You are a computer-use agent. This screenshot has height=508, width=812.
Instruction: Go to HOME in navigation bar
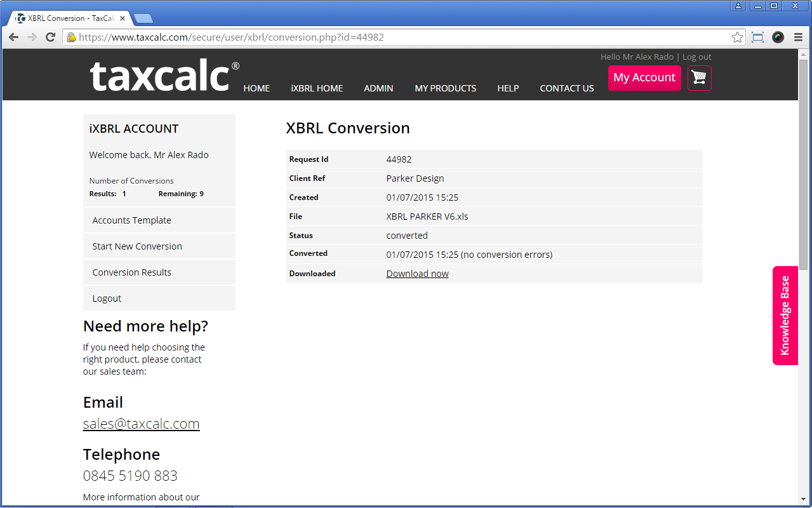pos(256,88)
